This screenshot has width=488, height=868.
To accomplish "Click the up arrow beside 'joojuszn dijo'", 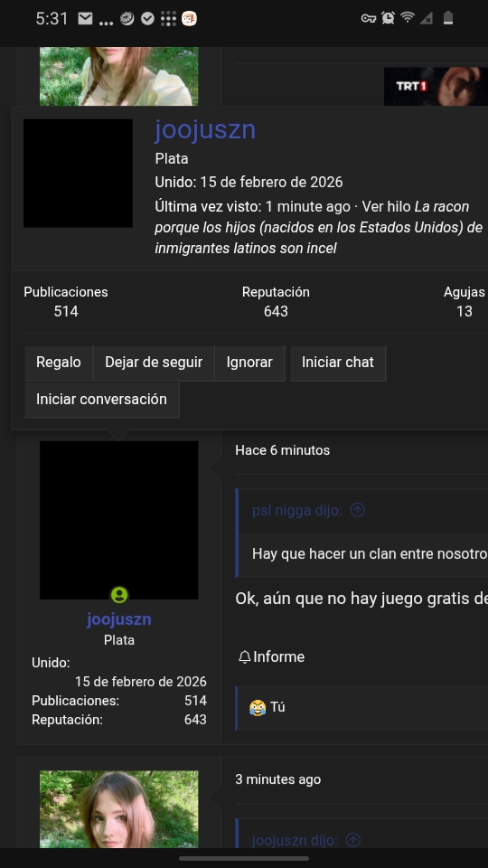I will (x=353, y=840).
